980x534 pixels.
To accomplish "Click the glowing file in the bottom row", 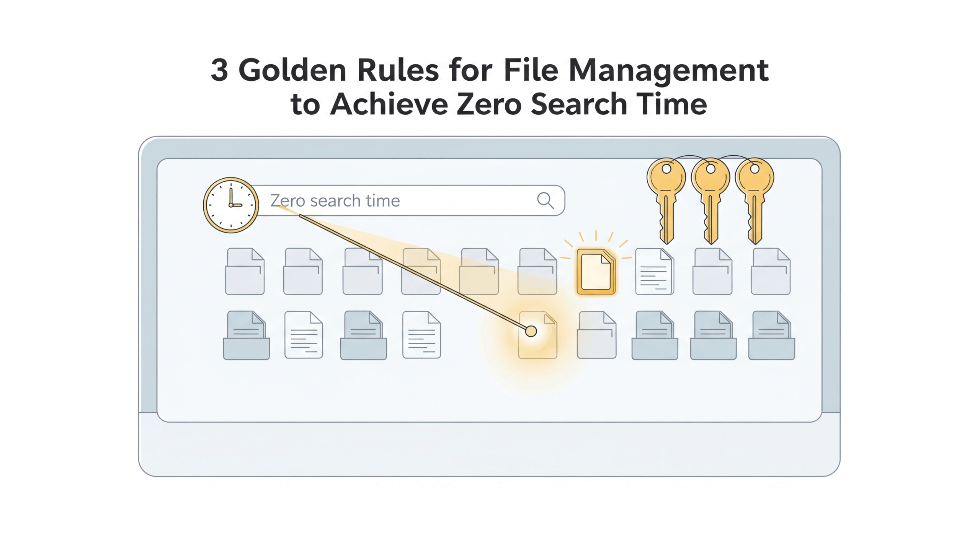I will pos(538,335).
